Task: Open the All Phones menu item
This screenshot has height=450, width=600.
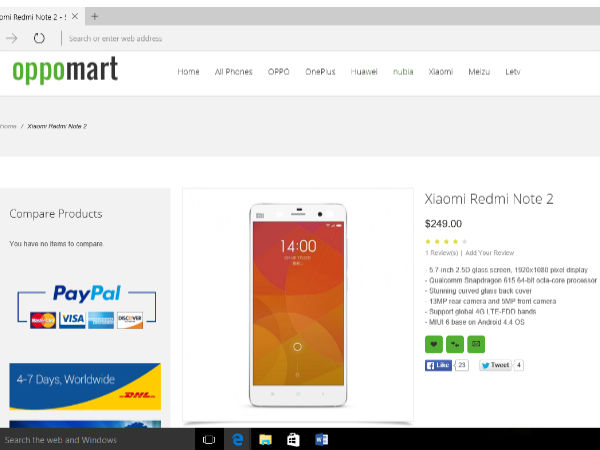Action: pyautogui.click(x=233, y=72)
